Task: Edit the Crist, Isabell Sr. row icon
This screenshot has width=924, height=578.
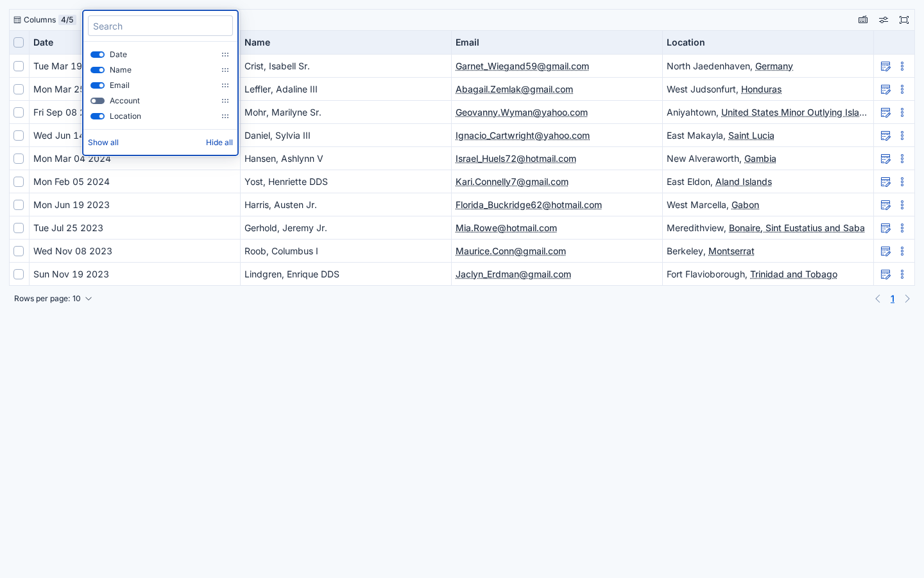Action: point(886,66)
